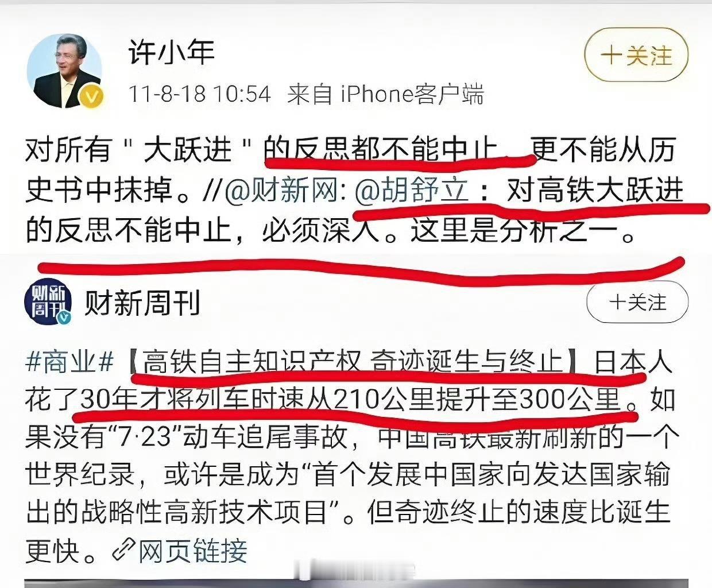Open the @财新网 mention
Screen dimensions: 712x588
[282, 190]
